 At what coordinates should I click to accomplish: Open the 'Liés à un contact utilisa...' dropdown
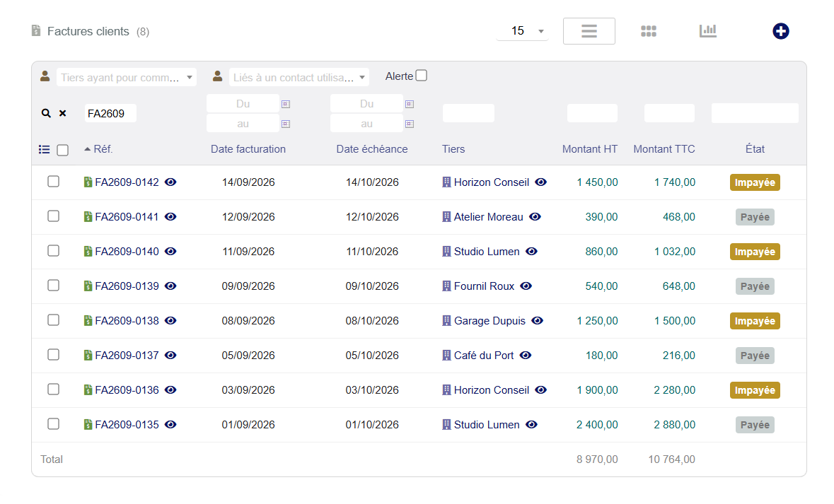click(299, 78)
